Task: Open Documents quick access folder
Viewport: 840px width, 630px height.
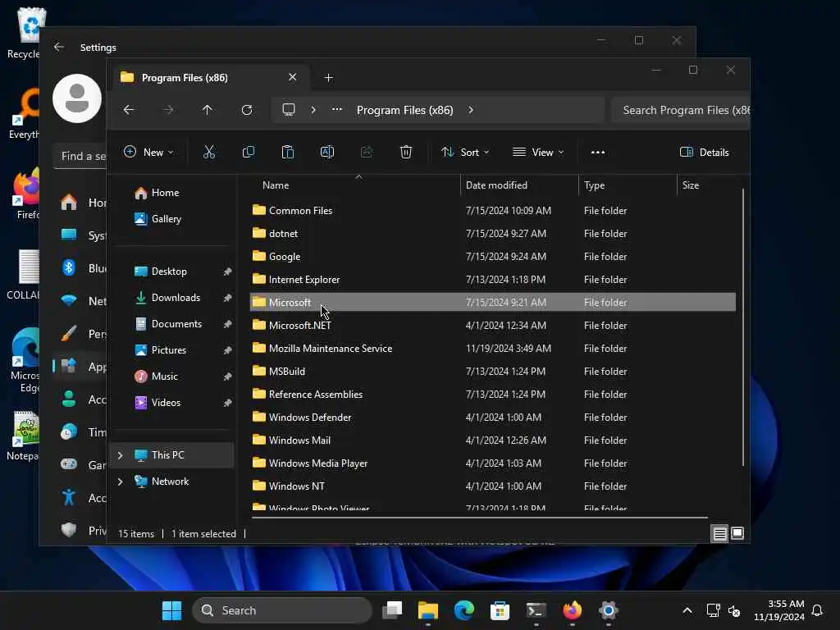Action: pos(177,323)
